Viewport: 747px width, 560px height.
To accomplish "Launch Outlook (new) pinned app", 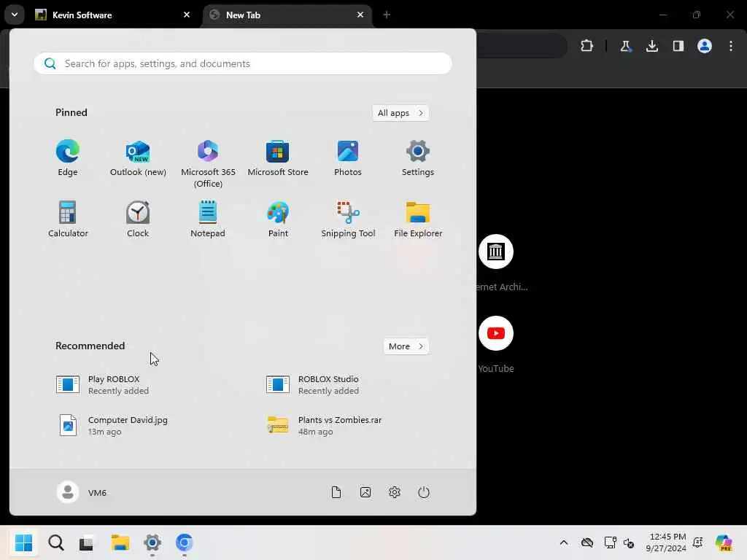I will 138,158.
